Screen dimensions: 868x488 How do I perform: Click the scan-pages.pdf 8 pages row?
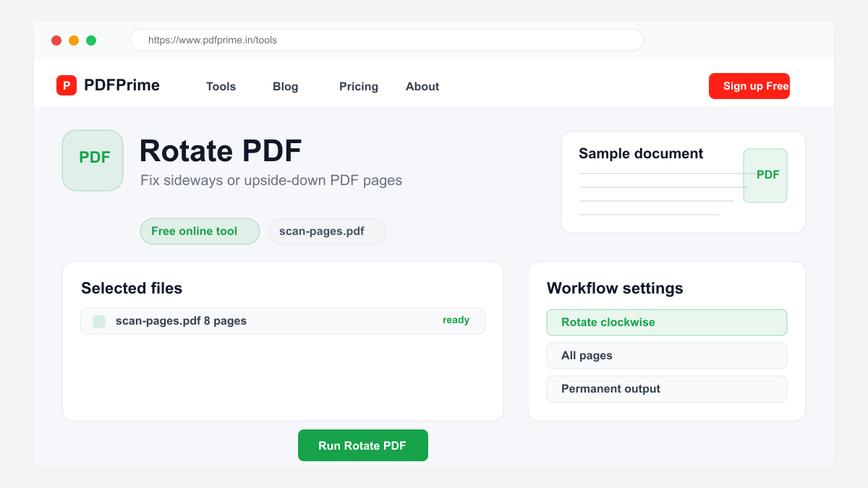[283, 321]
